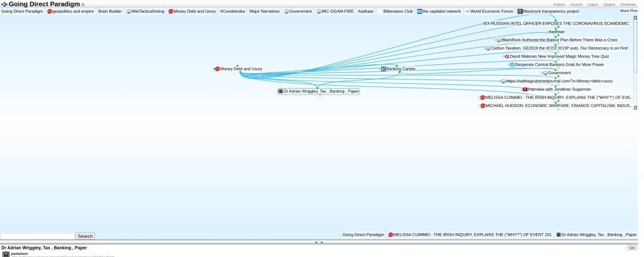Click the Banking Cartels thought icon
The image size is (644, 257).
(384, 69)
